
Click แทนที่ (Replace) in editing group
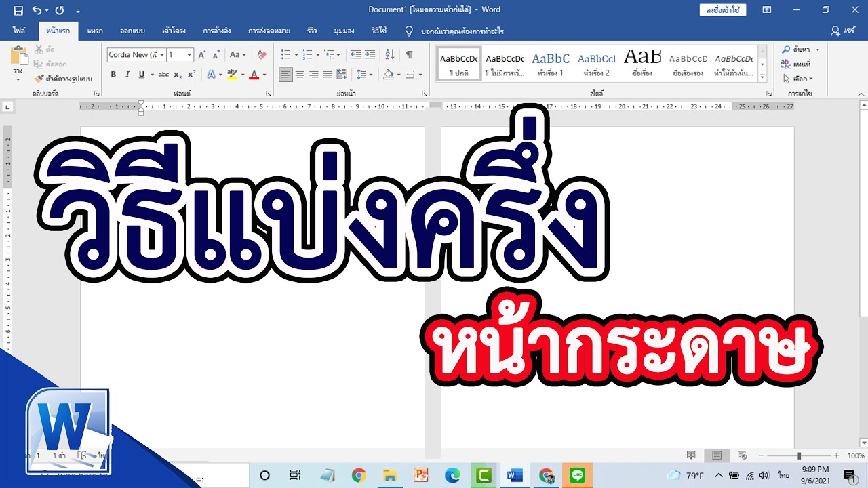795,64
